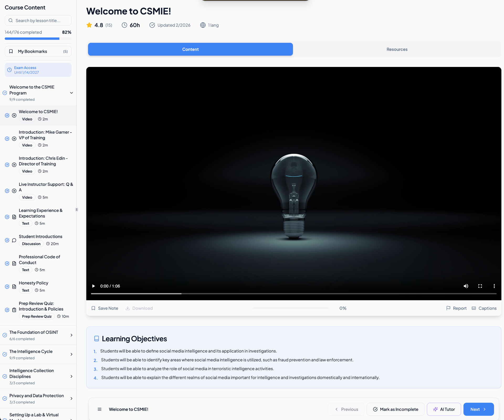Expand The Foundation of OSINT section
Image resolution: width=504 pixels, height=420 pixels.
[38, 335]
